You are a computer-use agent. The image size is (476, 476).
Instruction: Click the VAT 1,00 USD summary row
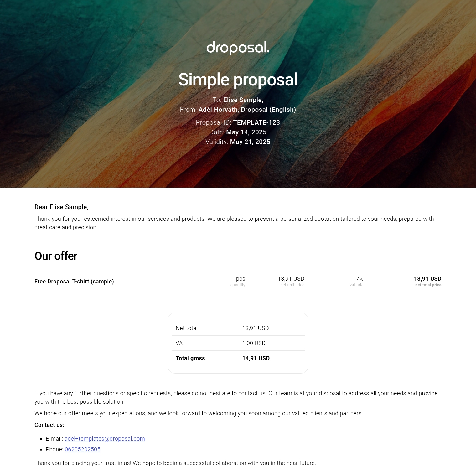[x=238, y=343]
